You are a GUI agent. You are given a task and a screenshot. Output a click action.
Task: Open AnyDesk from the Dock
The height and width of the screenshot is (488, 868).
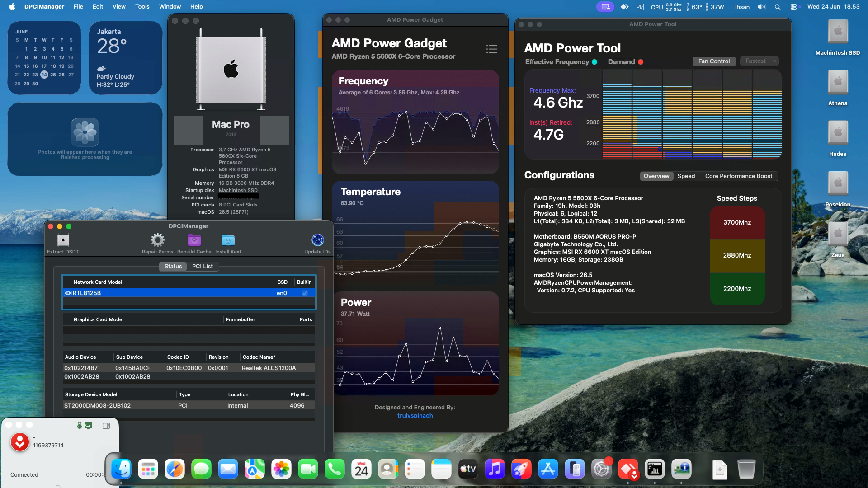[x=628, y=469]
